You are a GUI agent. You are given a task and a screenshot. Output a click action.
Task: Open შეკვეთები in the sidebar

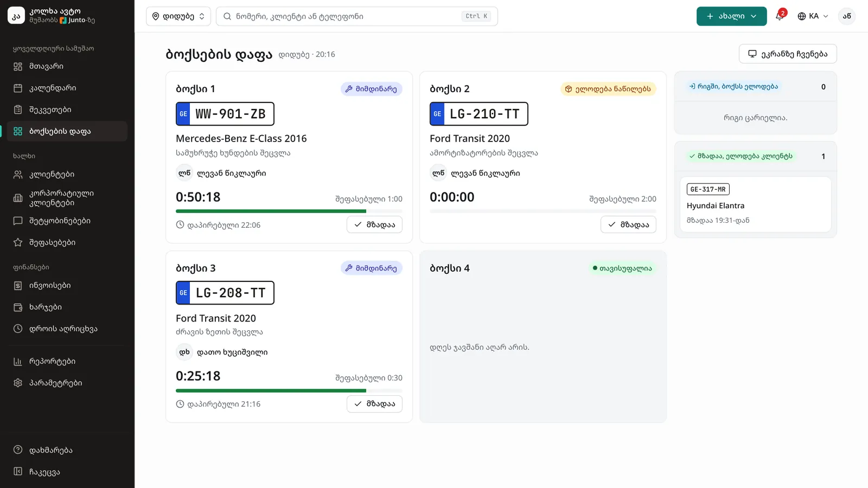pos(67,110)
